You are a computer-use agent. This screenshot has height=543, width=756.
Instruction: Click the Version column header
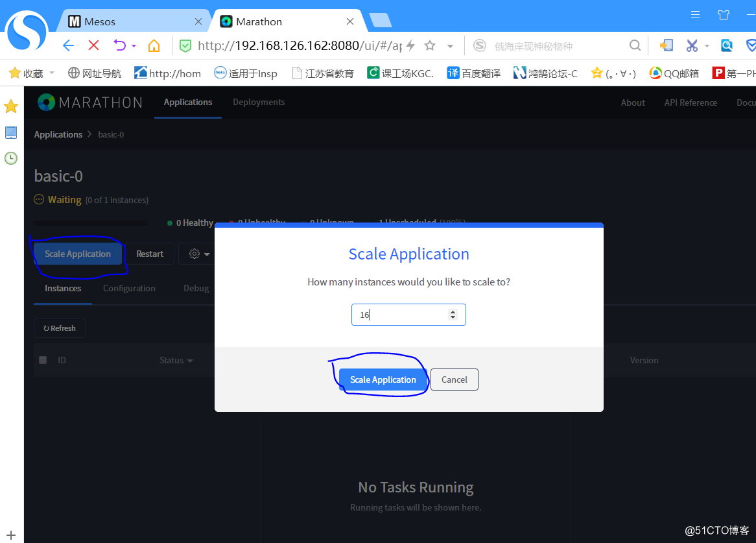[644, 360]
